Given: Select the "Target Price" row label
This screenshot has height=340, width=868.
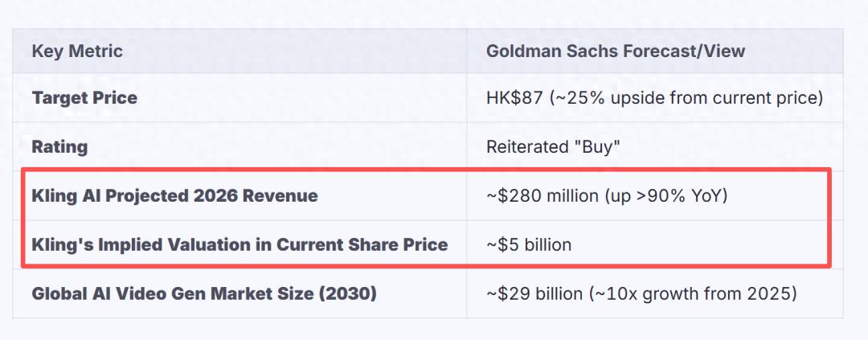Looking at the screenshot, I should tap(84, 98).
